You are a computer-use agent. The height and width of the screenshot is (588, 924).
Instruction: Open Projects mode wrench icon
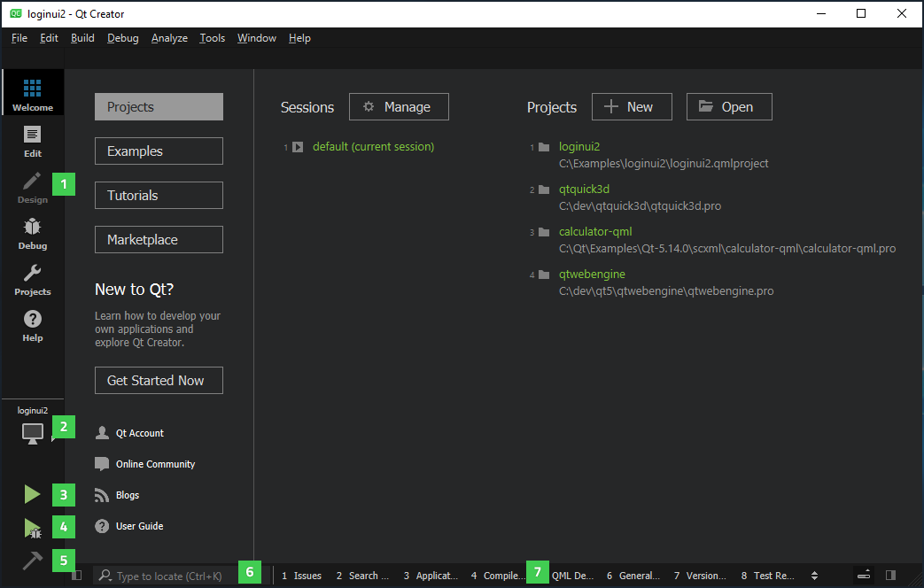click(33, 273)
